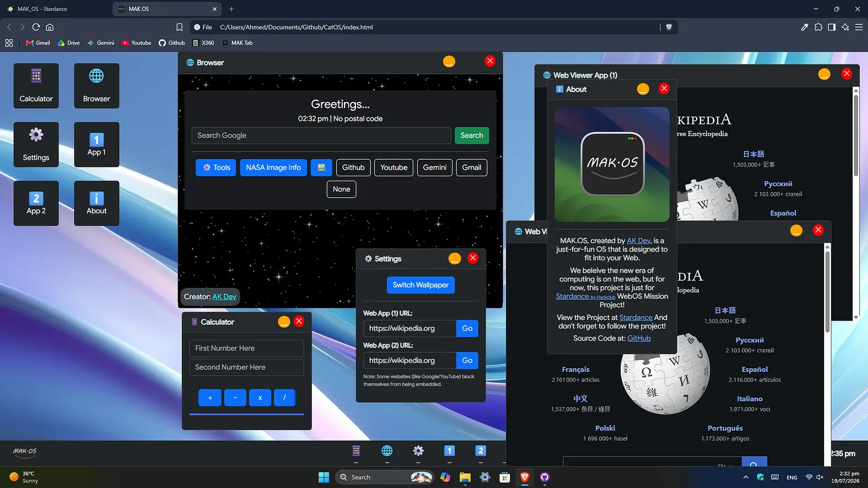Click the MAK·OS logo in the dock
This screenshot has height=488, width=868.
25,452
